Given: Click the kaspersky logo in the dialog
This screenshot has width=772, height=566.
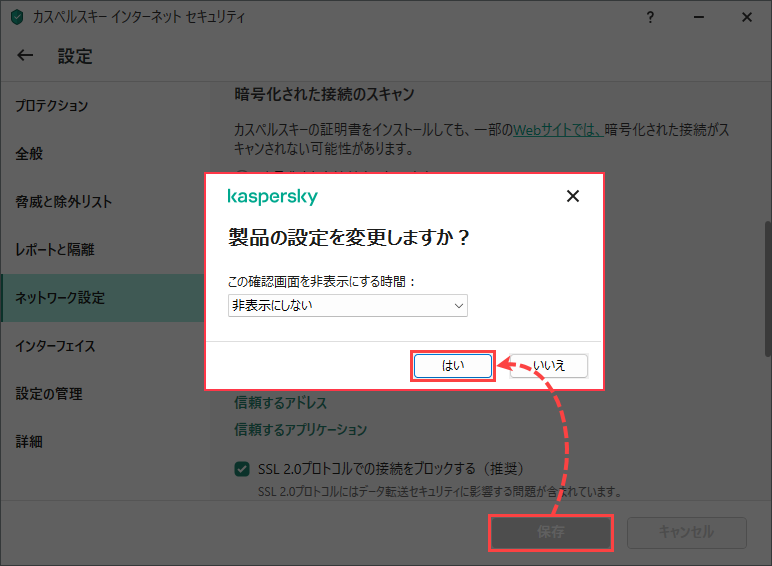Looking at the screenshot, I should tap(273, 196).
